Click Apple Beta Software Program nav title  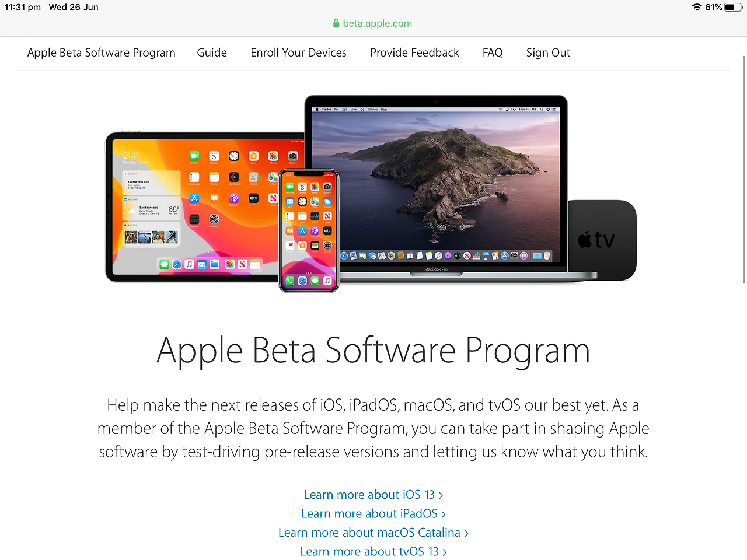click(101, 52)
